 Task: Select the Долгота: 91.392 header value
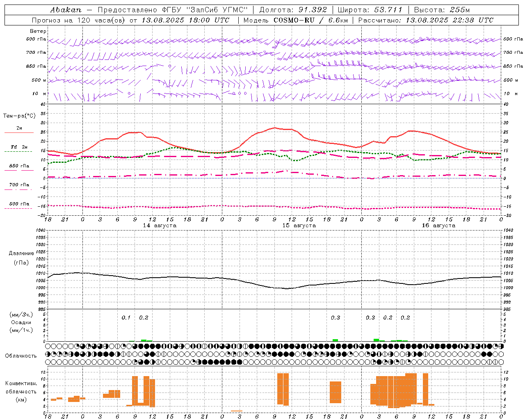[x=293, y=9]
